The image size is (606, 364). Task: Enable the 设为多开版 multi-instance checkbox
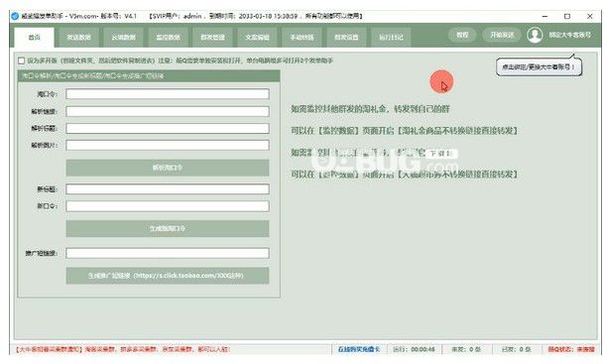[21, 61]
